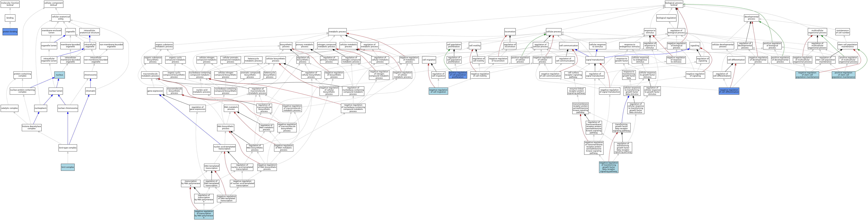
Task: Select the 'cell differentiation' node
Action: coord(736,60)
